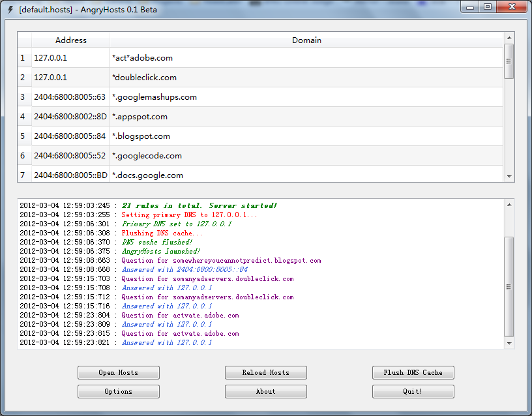
Task: Select row header number 4
Action: (x=23, y=116)
